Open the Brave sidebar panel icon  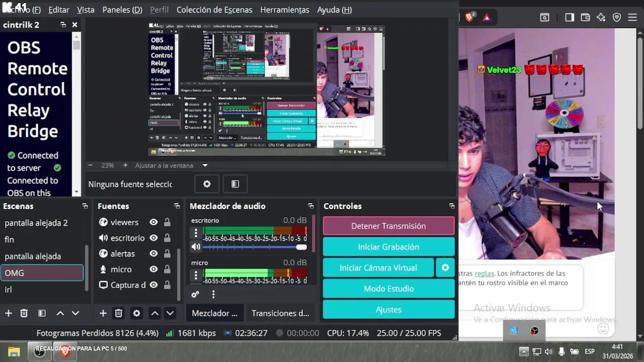pyautogui.click(x=570, y=17)
